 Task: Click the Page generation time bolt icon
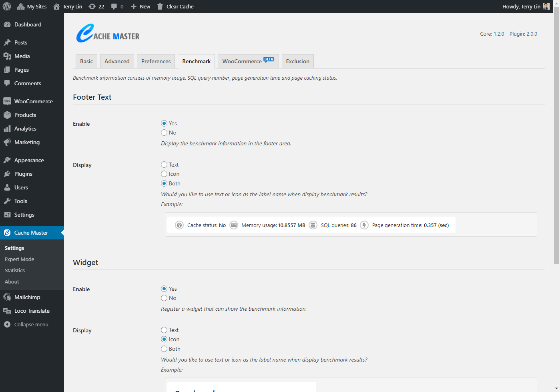pos(364,225)
